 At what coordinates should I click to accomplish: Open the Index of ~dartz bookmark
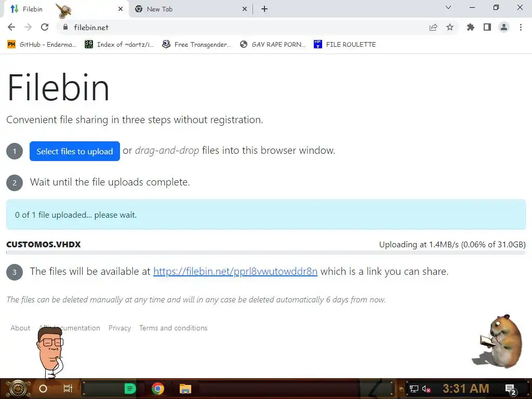(119, 45)
